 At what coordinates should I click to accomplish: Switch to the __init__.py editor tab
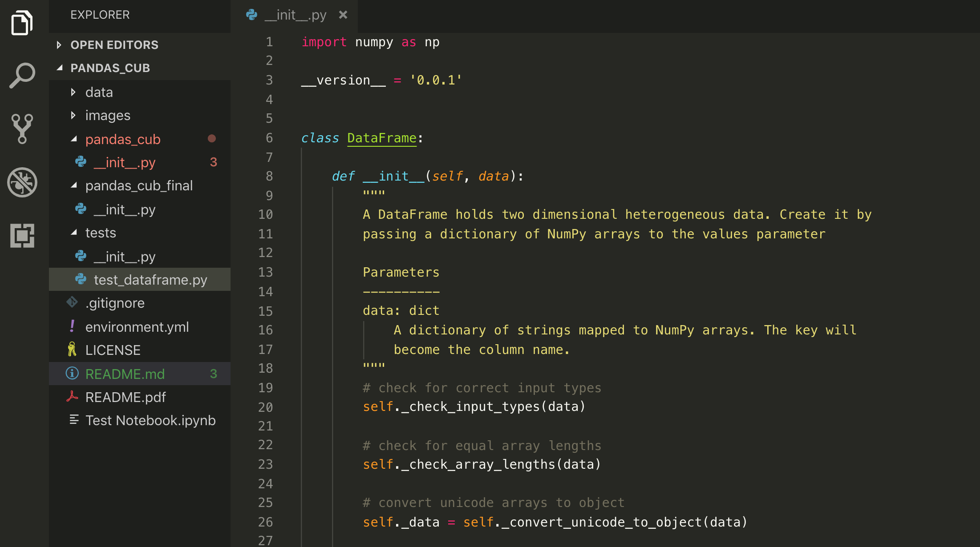pos(294,15)
